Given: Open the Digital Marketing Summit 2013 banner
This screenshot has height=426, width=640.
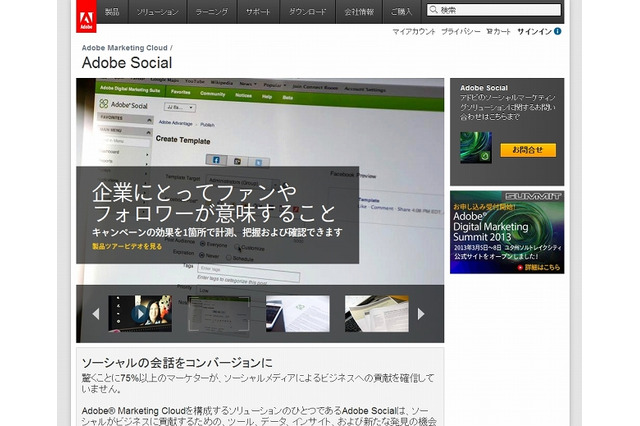Looking at the screenshot, I should pos(507,232).
